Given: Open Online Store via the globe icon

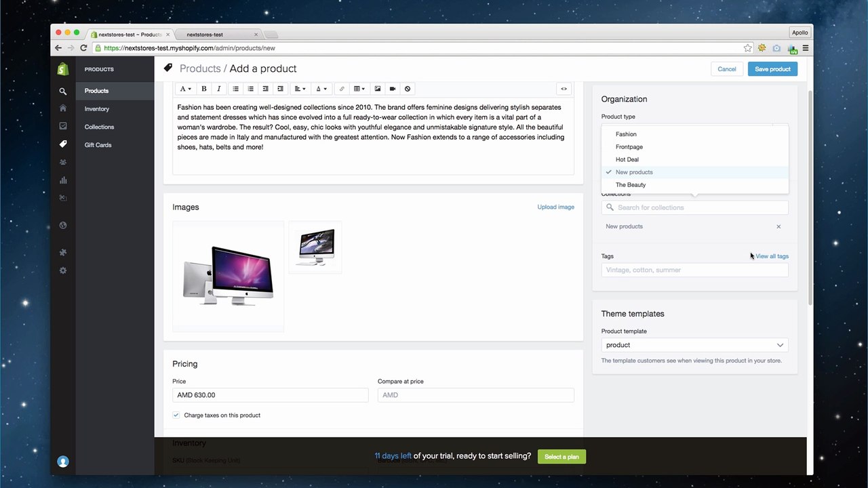Looking at the screenshot, I should click(x=63, y=225).
